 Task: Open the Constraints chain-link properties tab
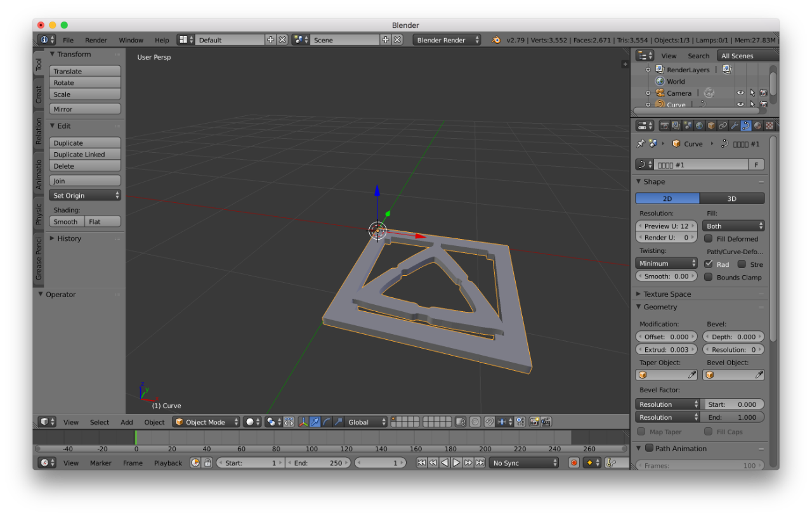[x=723, y=126]
